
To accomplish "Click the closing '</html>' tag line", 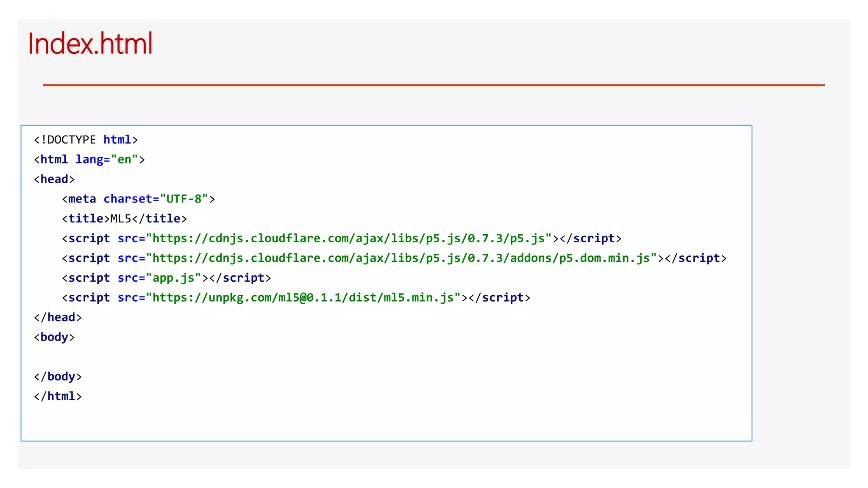I will click(58, 396).
